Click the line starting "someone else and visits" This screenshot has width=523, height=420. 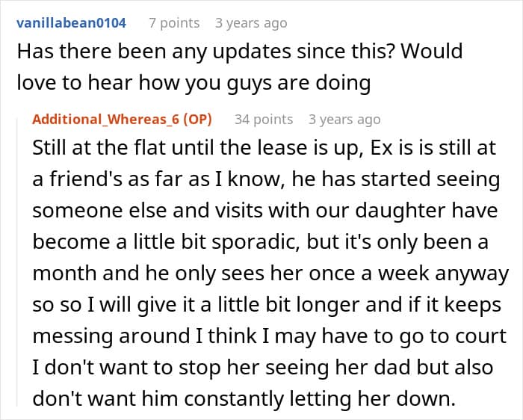pyautogui.click(x=265, y=211)
